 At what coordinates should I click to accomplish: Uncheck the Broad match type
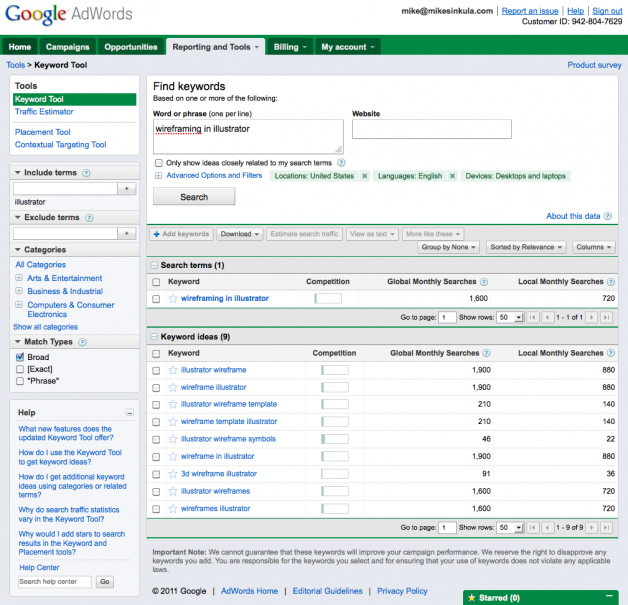coord(20,357)
